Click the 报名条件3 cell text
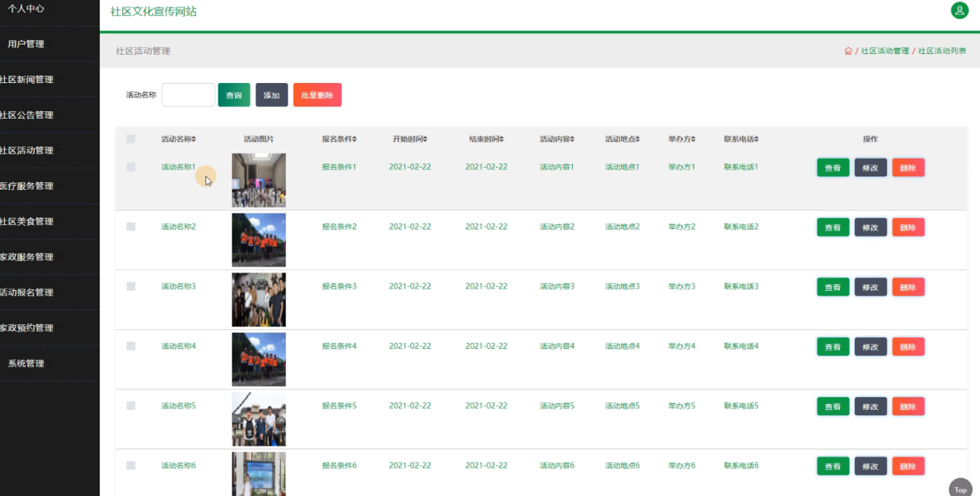The image size is (980, 496). point(339,286)
